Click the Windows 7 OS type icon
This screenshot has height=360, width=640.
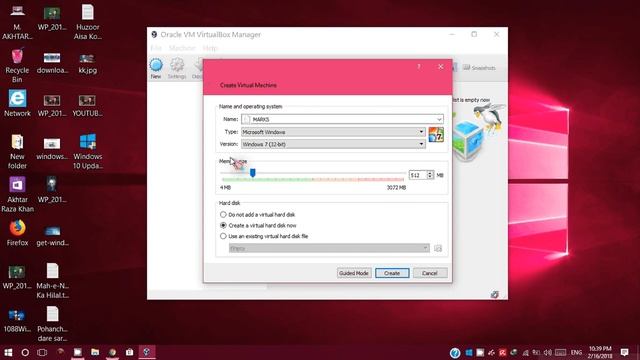(x=436, y=134)
